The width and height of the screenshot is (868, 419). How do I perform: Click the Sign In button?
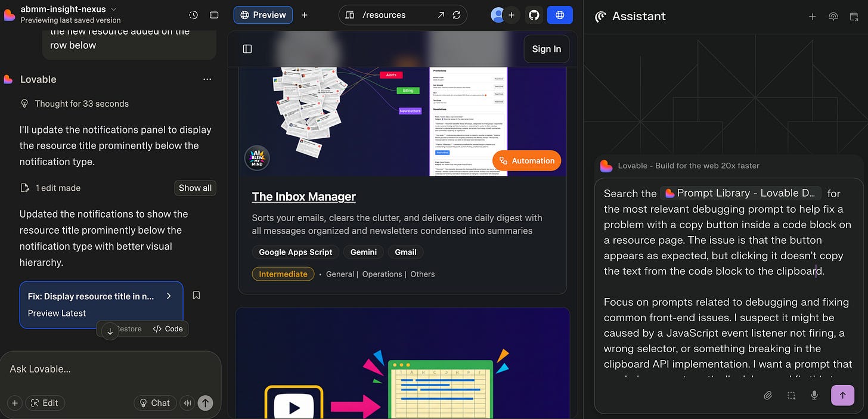click(546, 49)
